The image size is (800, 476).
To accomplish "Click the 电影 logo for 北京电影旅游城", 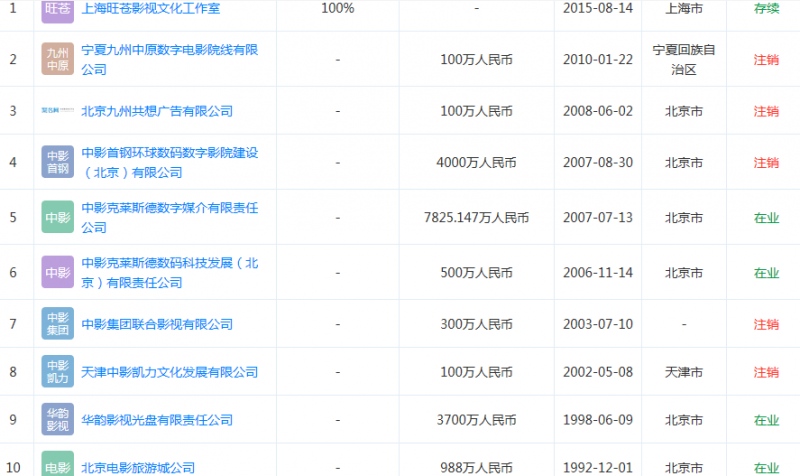I will point(58,465).
